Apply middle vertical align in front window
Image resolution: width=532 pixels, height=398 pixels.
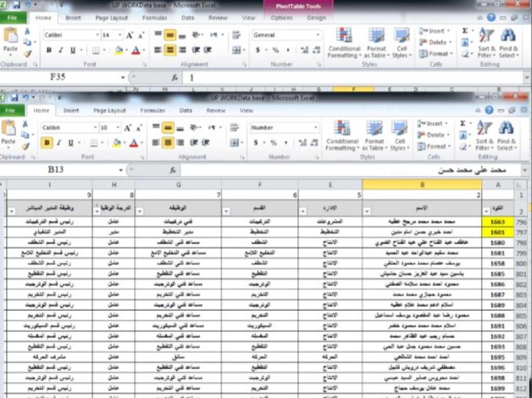coord(168,128)
